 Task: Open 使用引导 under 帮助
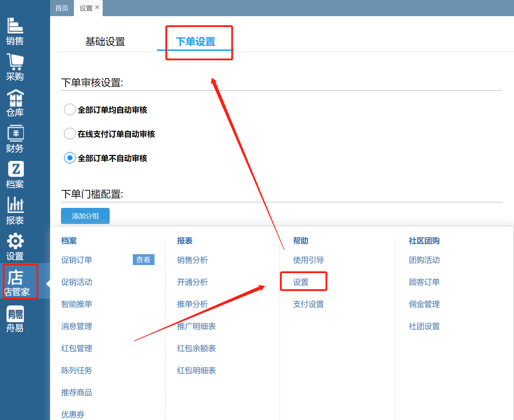308,260
